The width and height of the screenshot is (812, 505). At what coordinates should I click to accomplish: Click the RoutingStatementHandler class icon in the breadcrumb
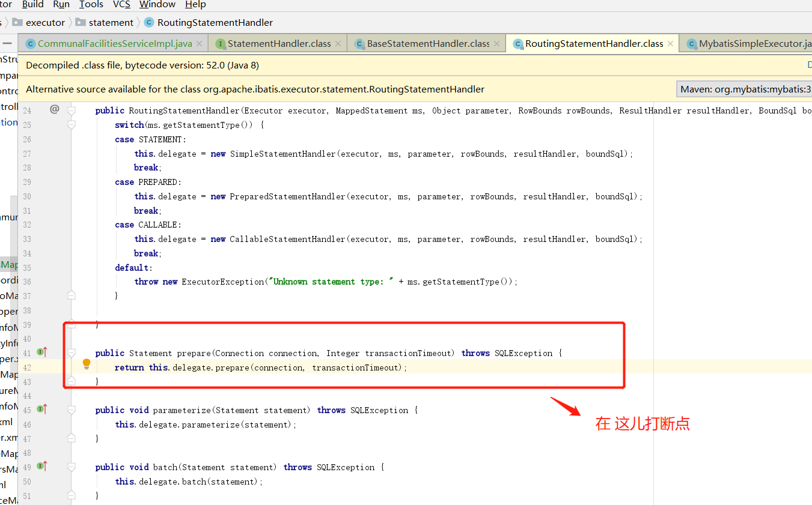pos(149,22)
